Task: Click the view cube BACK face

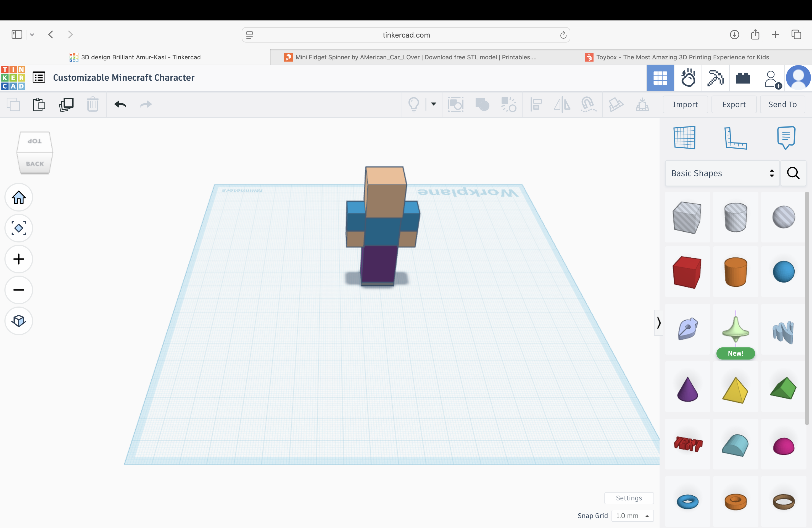Action: pyautogui.click(x=35, y=164)
